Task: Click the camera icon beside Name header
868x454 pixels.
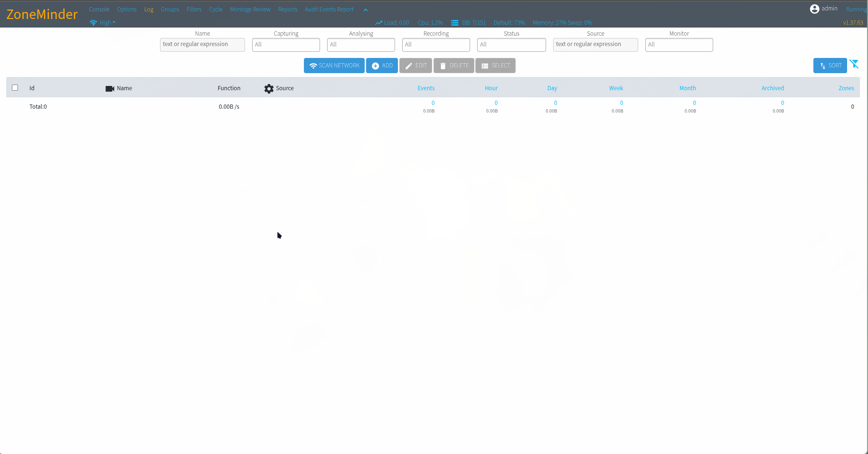Action: click(x=110, y=89)
